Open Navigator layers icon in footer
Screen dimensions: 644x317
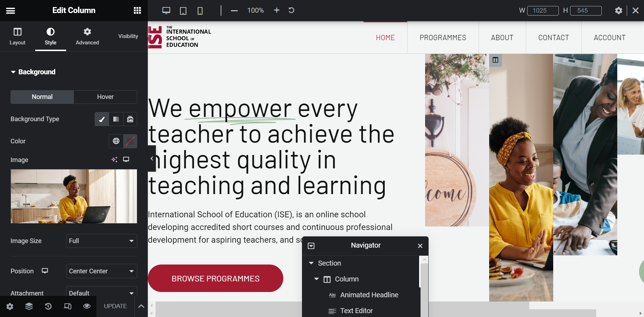29,306
